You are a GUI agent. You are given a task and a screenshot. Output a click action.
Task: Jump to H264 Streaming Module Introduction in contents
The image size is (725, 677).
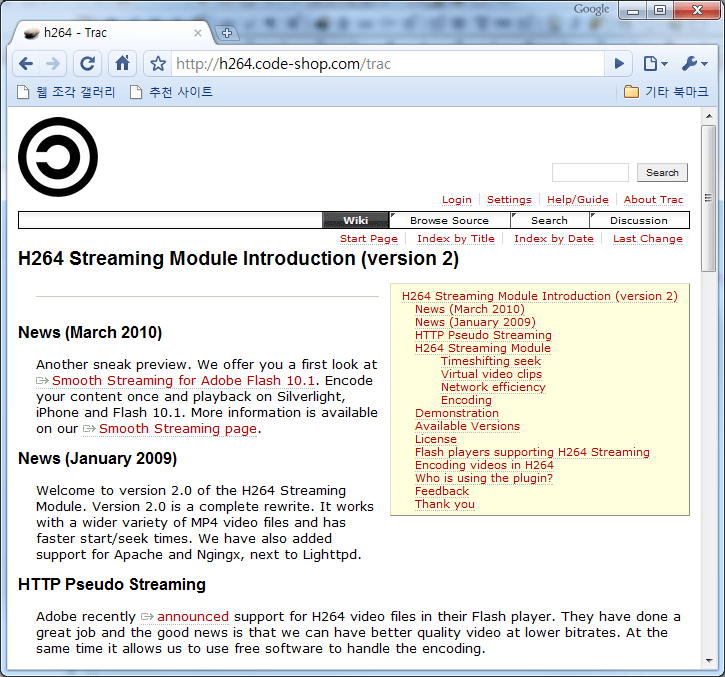540,296
